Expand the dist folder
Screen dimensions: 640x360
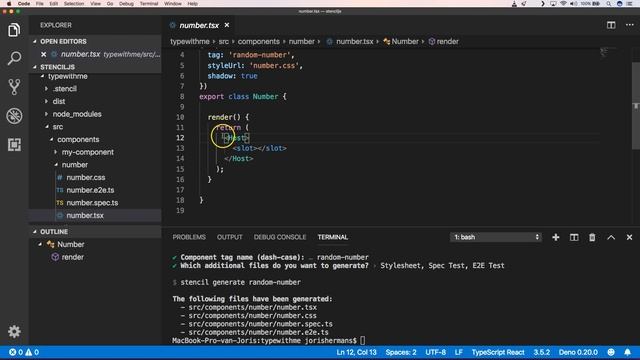pyautogui.click(x=58, y=102)
